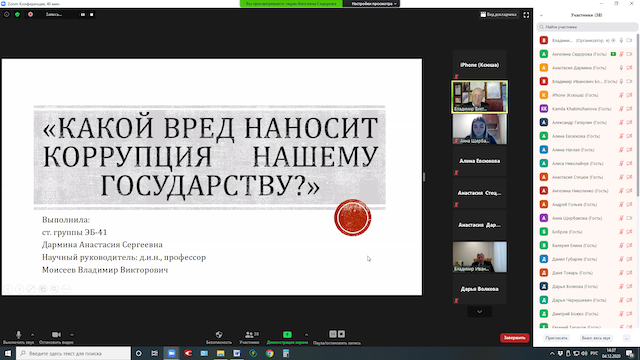The width and height of the screenshot is (640, 360).
Task: Toggle Анастасия Дармина microphone icon
Action: tap(621, 68)
